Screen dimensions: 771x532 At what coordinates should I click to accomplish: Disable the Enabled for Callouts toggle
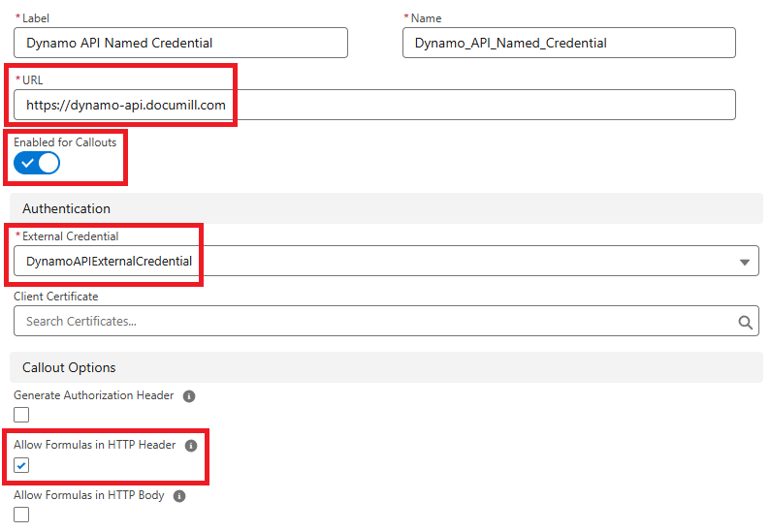pyautogui.click(x=37, y=163)
